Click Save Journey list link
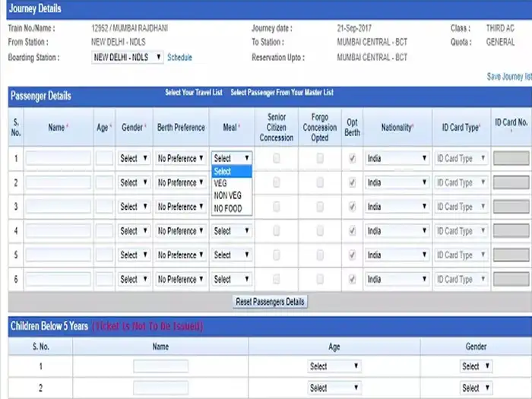 [x=509, y=77]
